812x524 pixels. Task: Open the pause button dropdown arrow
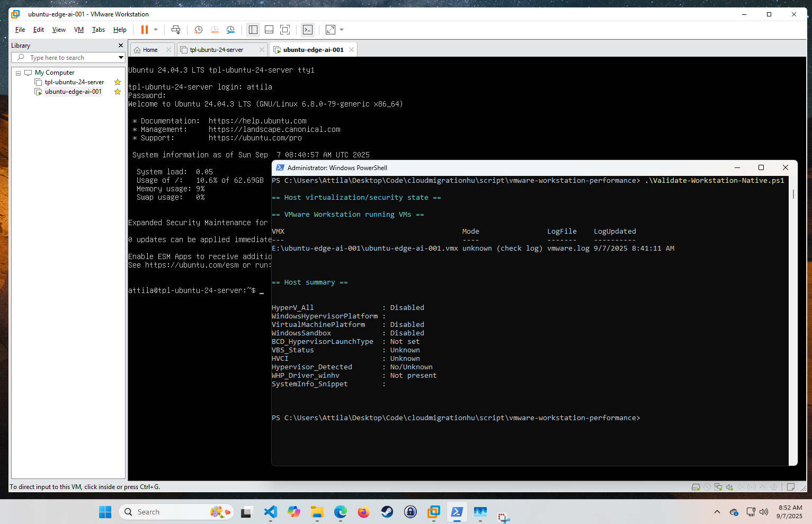[155, 30]
